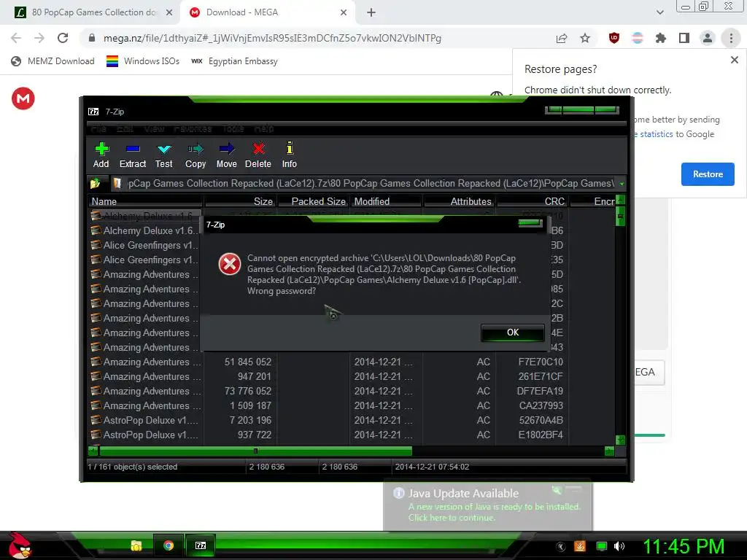
Task: Switch to Chrome in the taskbar
Action: tap(169, 545)
